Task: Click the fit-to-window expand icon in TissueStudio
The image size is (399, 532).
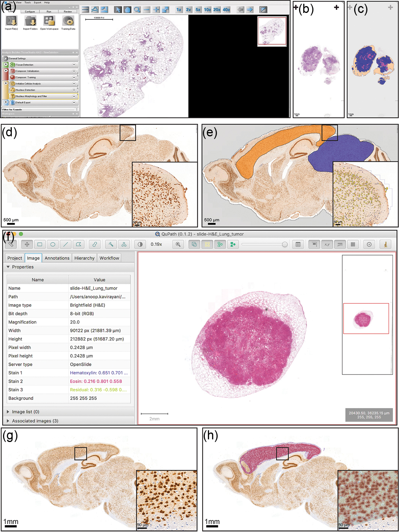Action: (166, 9)
